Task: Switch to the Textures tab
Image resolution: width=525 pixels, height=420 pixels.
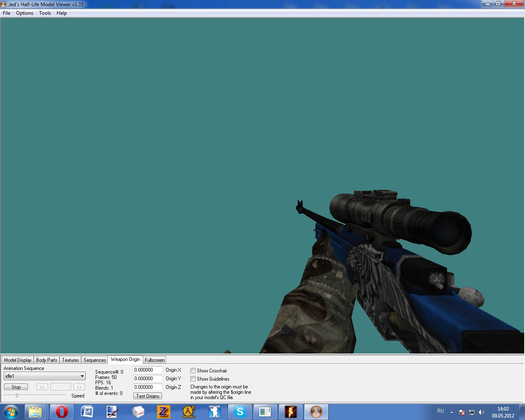Action: coord(71,360)
